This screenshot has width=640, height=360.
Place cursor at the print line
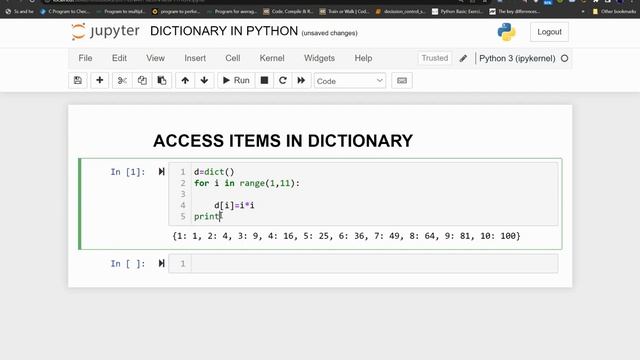pos(208,216)
